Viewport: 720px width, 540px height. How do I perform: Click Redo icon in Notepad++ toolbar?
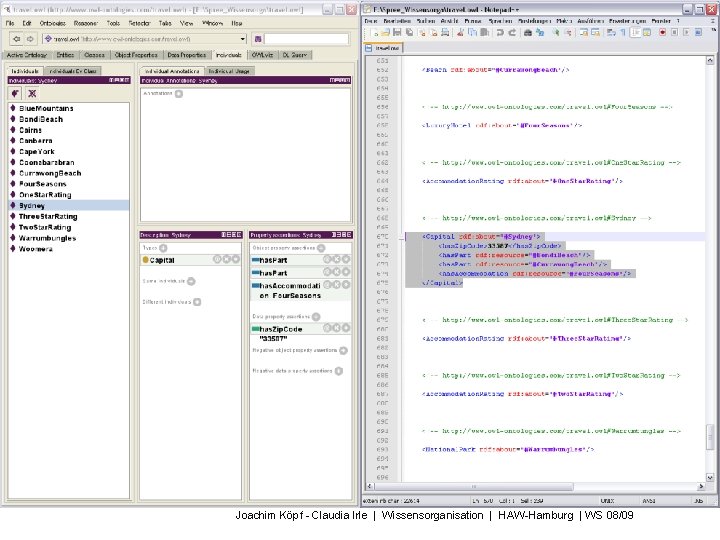512,32
